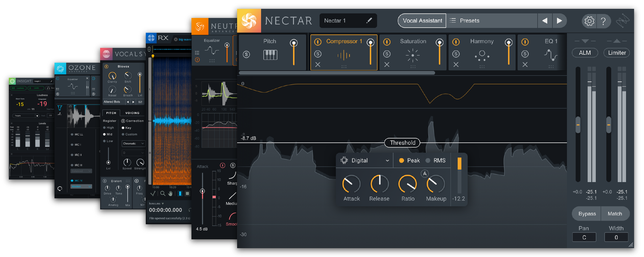The image size is (644, 257).
Task: Click the ALM button
Action: [x=585, y=53]
